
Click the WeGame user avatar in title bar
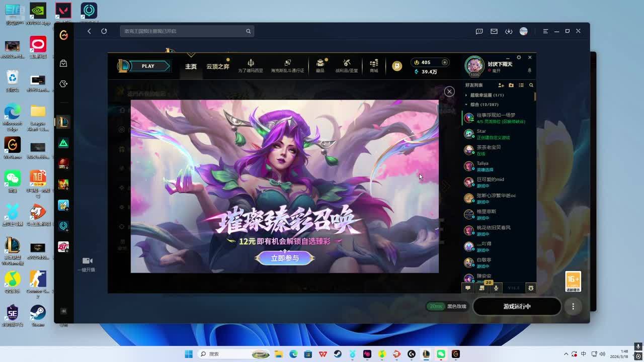(x=524, y=31)
